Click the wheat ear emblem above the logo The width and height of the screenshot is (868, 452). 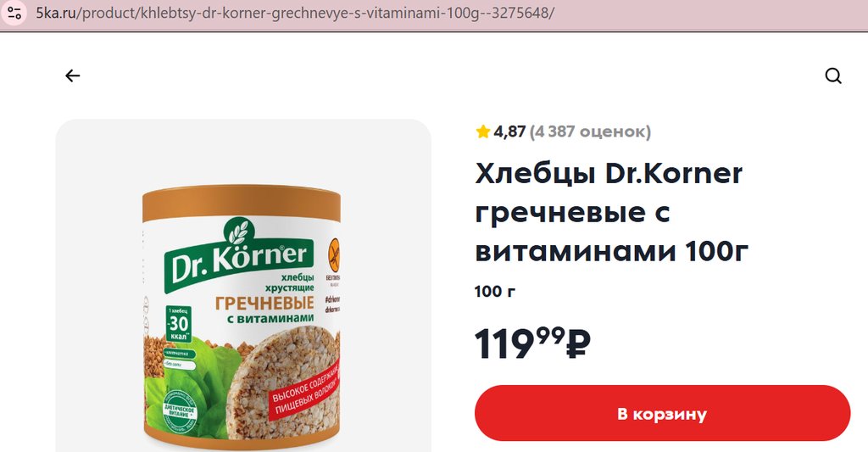pyautogui.click(x=239, y=232)
